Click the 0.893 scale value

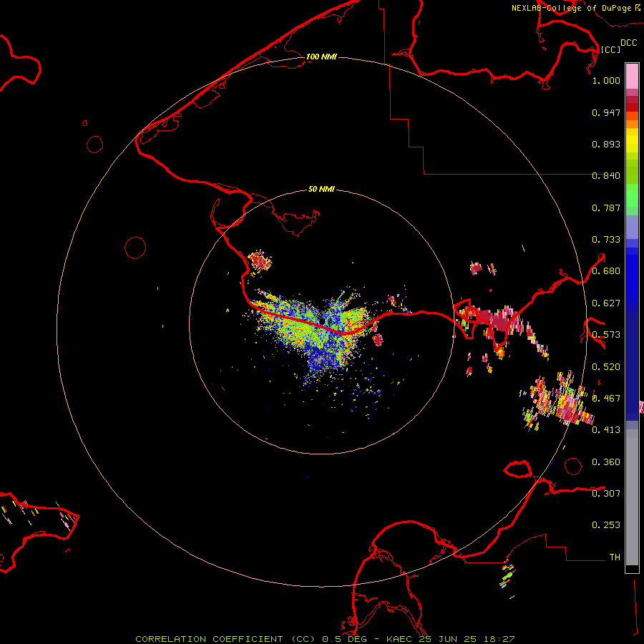coord(606,144)
